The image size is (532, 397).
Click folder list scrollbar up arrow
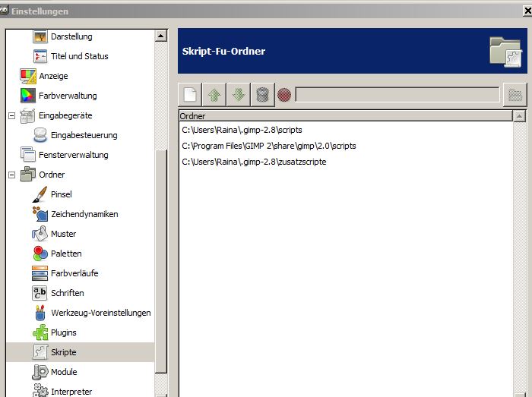(519, 116)
